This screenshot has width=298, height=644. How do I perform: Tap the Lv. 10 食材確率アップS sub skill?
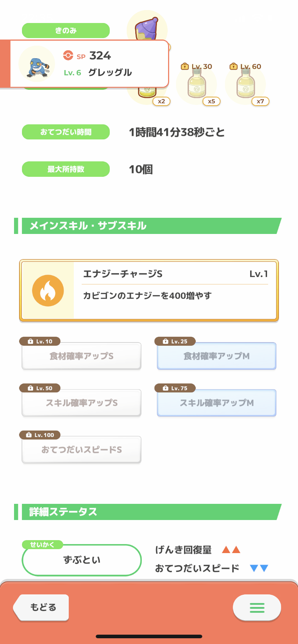coord(81,356)
